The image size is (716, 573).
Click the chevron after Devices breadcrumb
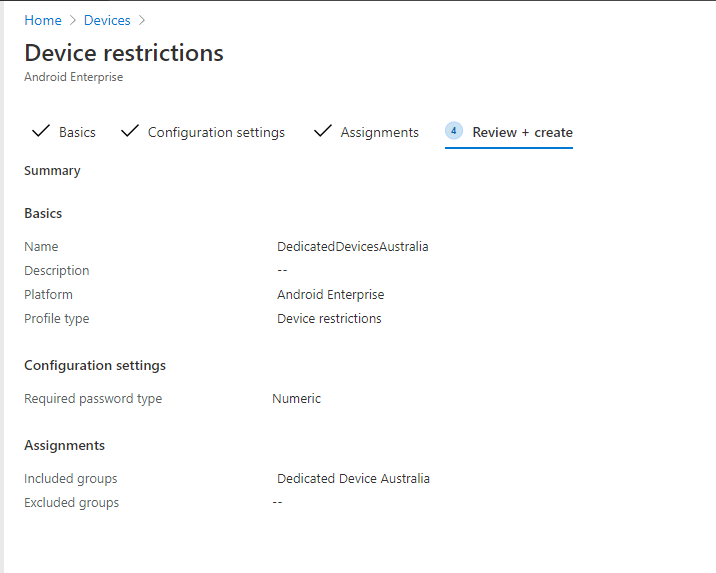[x=142, y=20]
